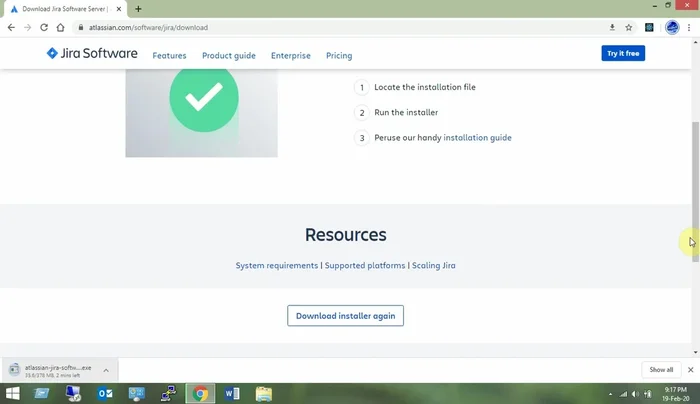Open the Chrome three-dot menu
Screen dimensions: 700x404
pos(689,28)
